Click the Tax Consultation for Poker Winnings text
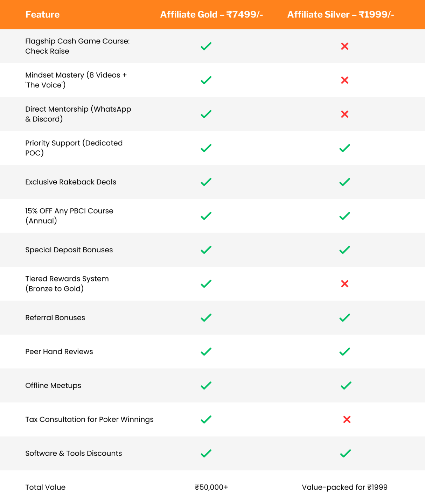The width and height of the screenshot is (425, 504). (89, 419)
